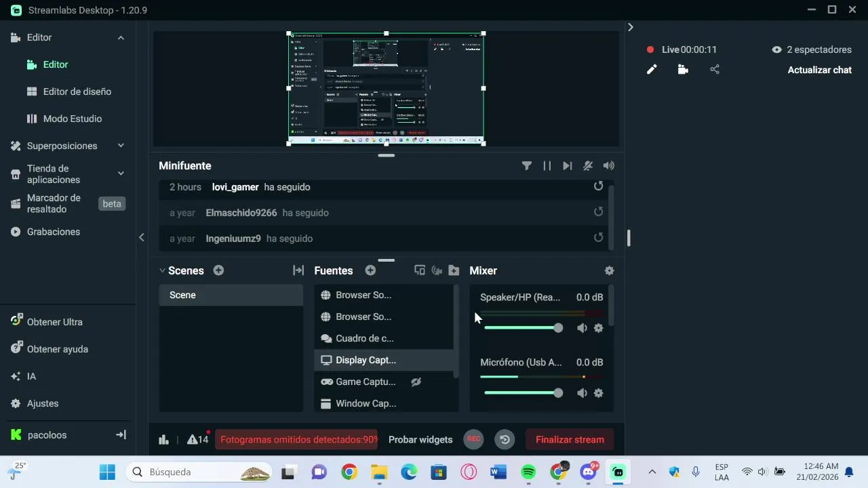This screenshot has height=488, width=868.
Task: Click the pencil edit stream info icon
Action: tap(652, 70)
